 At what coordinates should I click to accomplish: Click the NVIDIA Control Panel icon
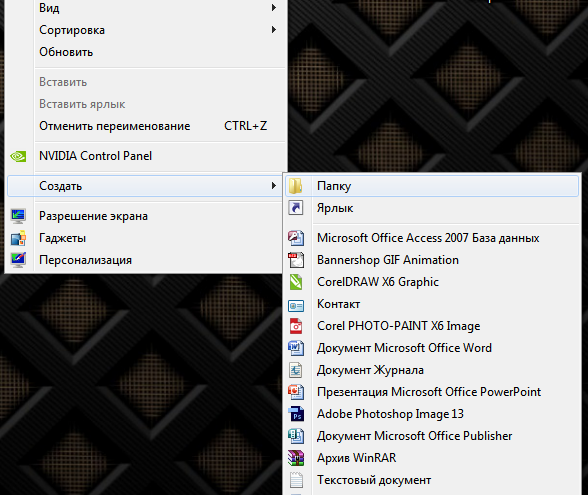click(18, 156)
